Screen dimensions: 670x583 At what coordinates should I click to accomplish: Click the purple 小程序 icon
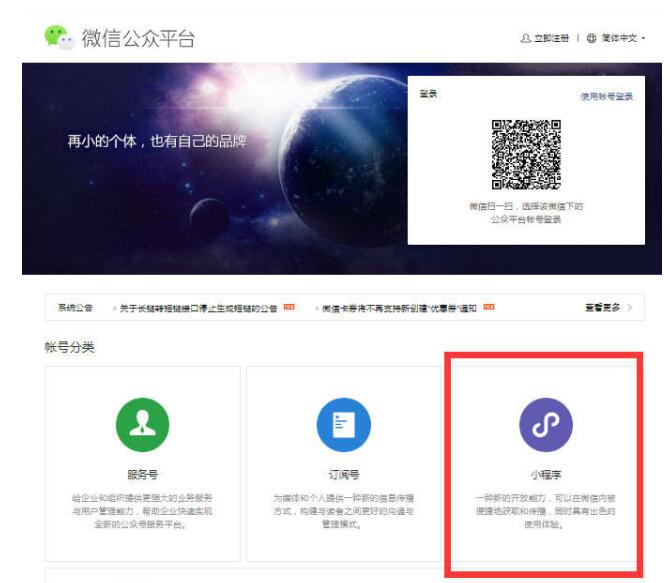(x=546, y=424)
